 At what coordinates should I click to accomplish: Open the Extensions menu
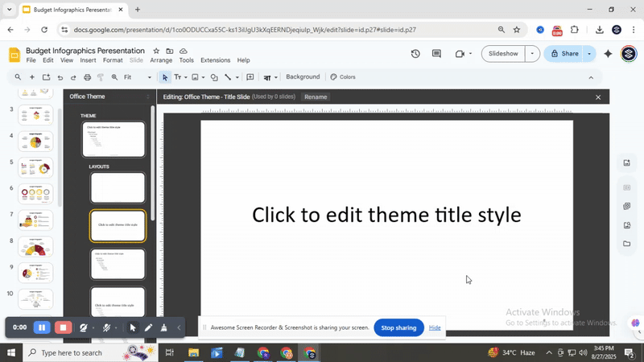coord(215,60)
